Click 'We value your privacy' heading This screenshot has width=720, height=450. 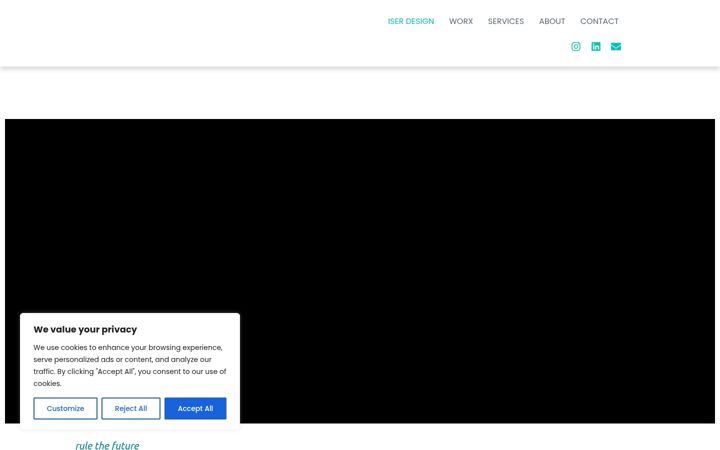coord(85,329)
